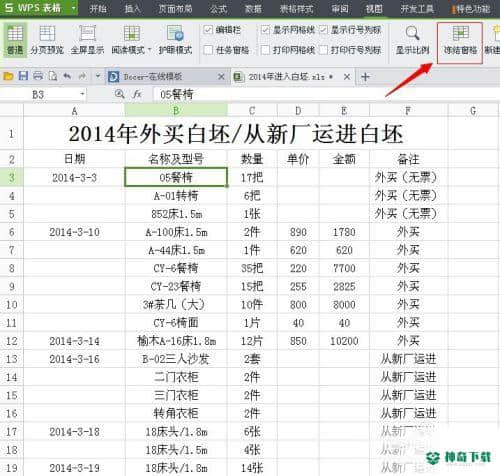Click the undo arrow icon
This screenshot has width=500, height=476.
point(67,76)
